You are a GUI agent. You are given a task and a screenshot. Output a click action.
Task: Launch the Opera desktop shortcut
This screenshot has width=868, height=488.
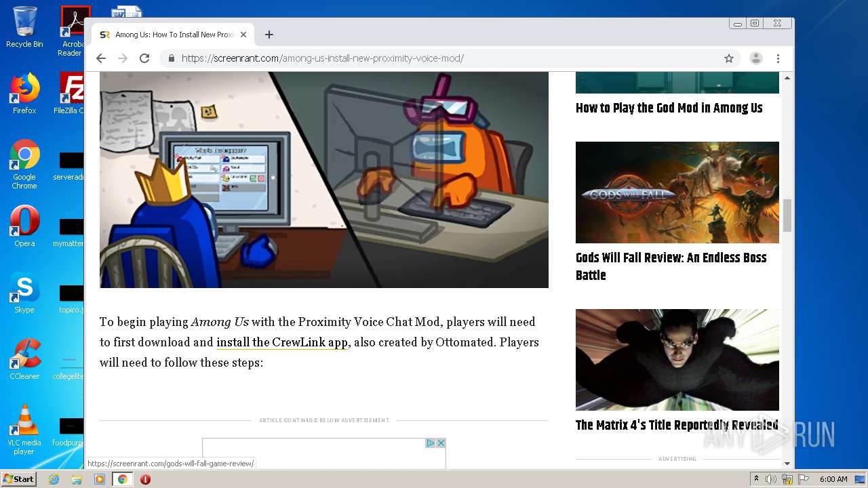24,226
